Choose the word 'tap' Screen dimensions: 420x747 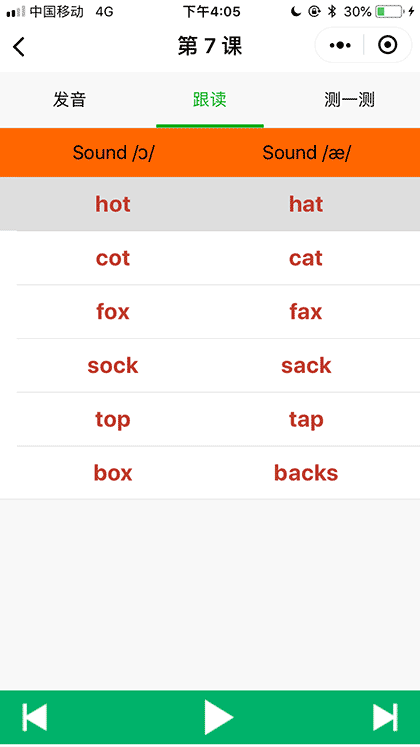306,420
